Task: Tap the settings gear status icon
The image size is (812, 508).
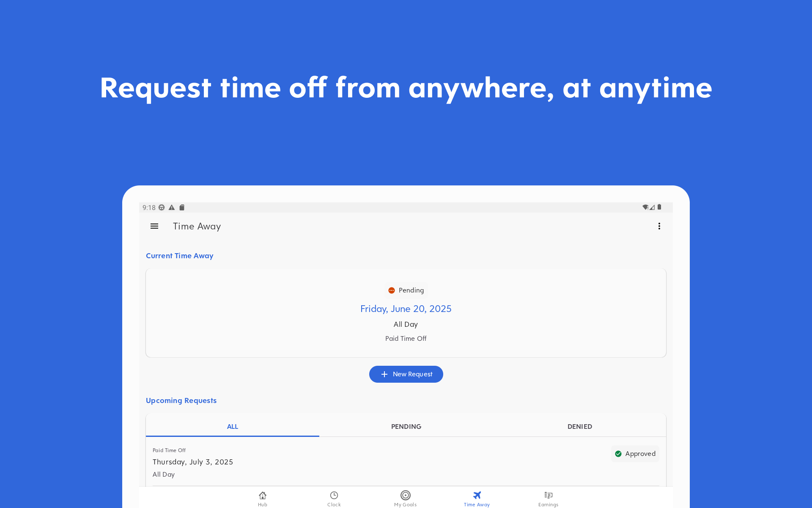Action: [162, 207]
